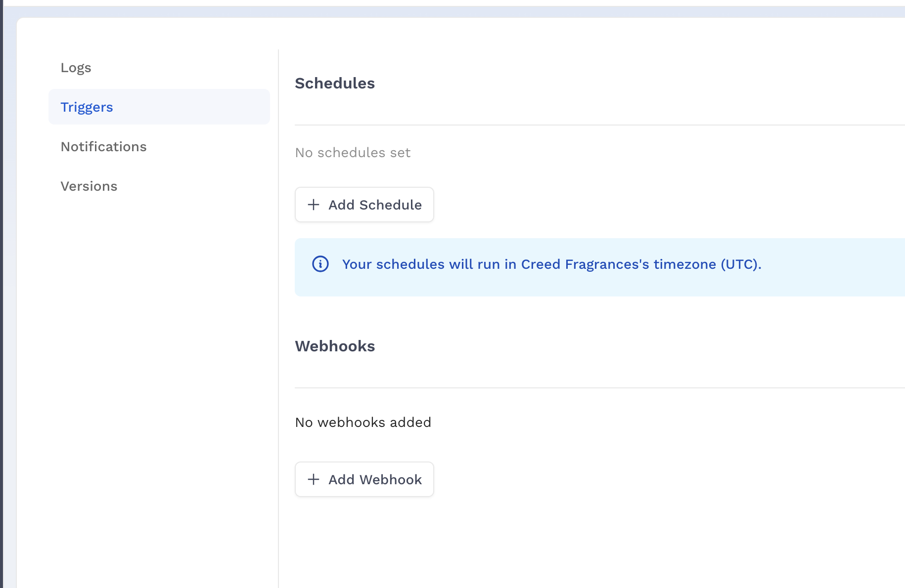This screenshot has height=588, width=905.
Task: Go to the Notifications sidebar item
Action: click(103, 147)
